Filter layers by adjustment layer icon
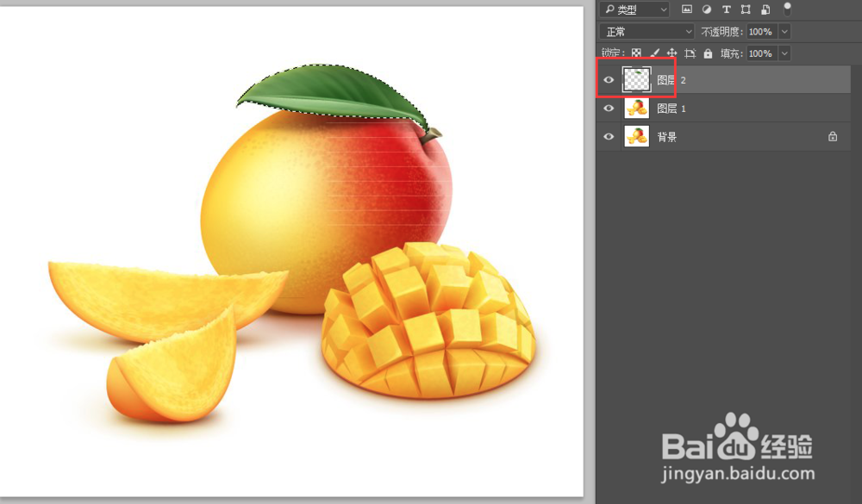 click(707, 9)
